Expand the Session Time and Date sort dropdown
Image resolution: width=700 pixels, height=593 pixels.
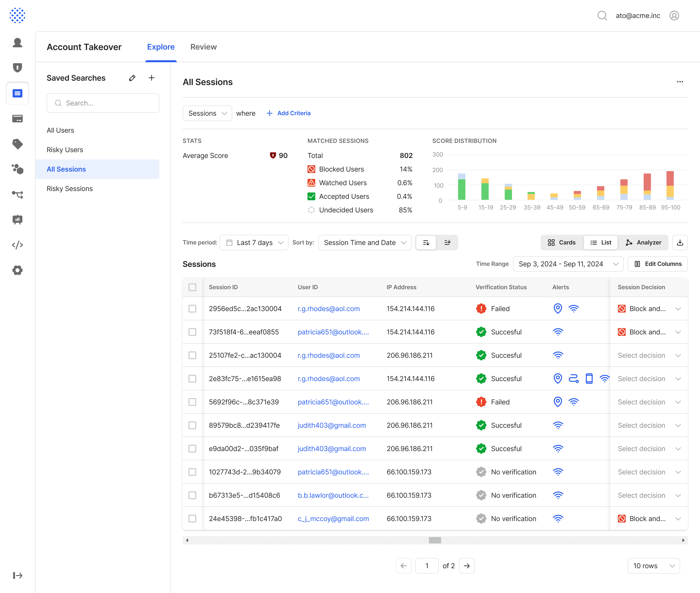click(x=364, y=242)
